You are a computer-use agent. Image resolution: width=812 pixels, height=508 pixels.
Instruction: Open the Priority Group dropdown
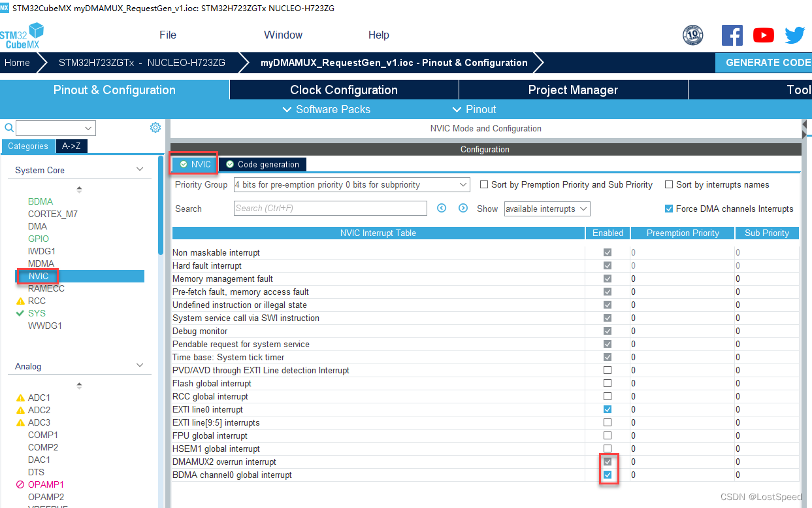351,184
